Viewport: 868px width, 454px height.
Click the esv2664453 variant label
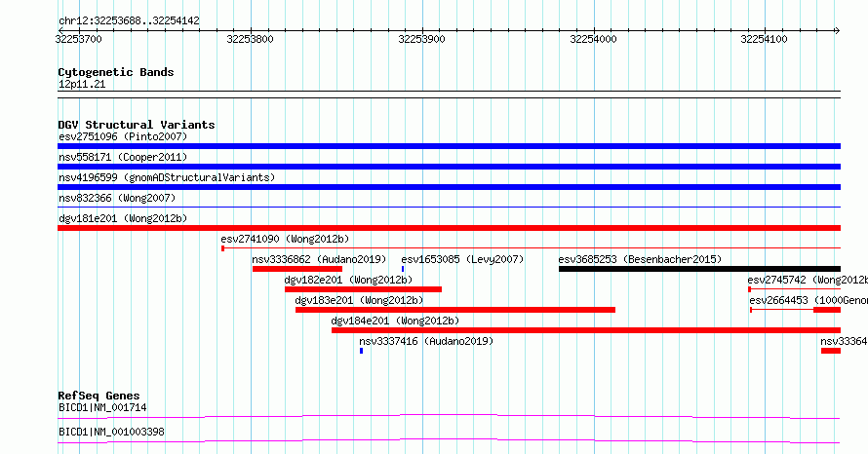(x=809, y=300)
